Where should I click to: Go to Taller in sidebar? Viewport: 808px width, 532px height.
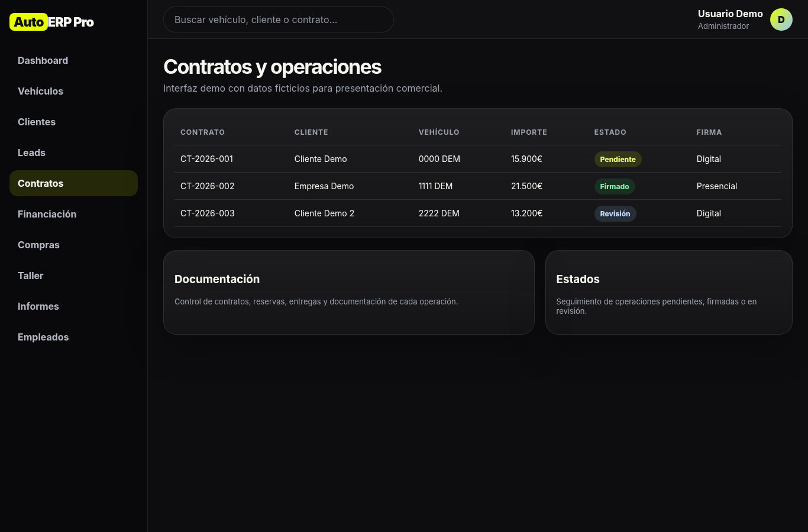click(x=73, y=275)
